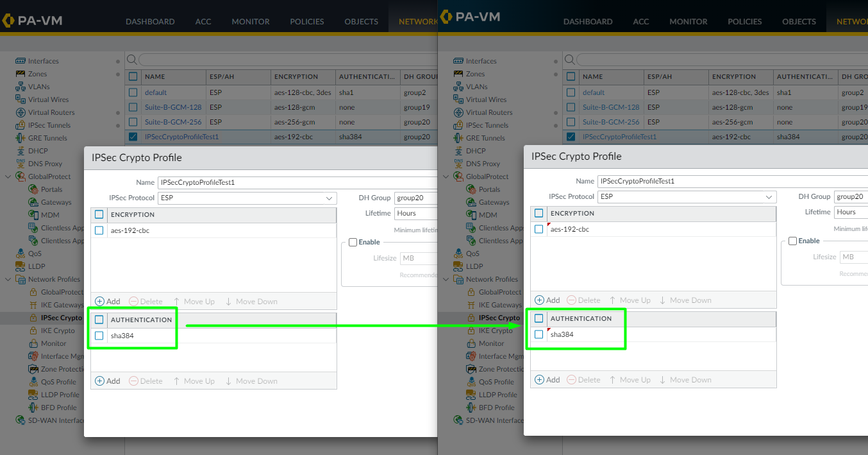
Task: Open the MONITOR menu item
Action: coord(250,21)
